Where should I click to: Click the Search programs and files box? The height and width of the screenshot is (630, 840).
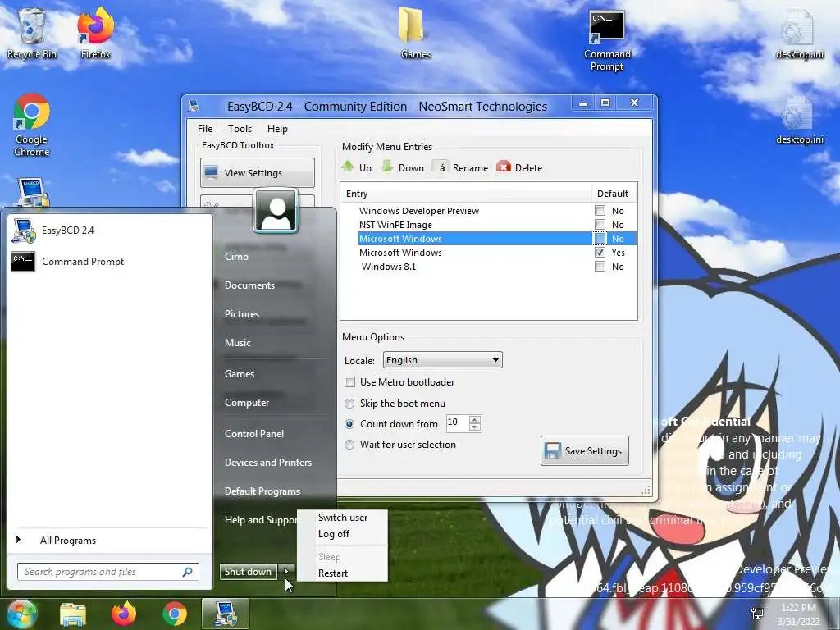click(107, 572)
